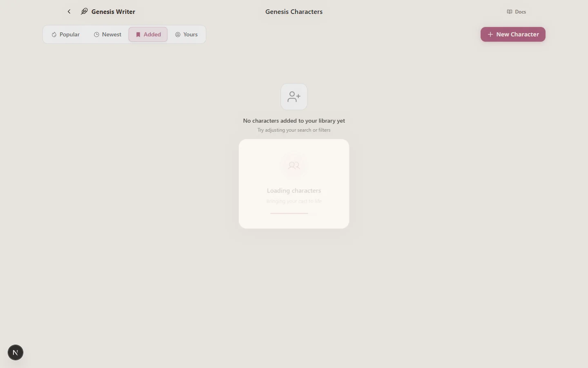Click the clock icon on Newest filter
The image size is (588, 368).
pyautogui.click(x=96, y=34)
